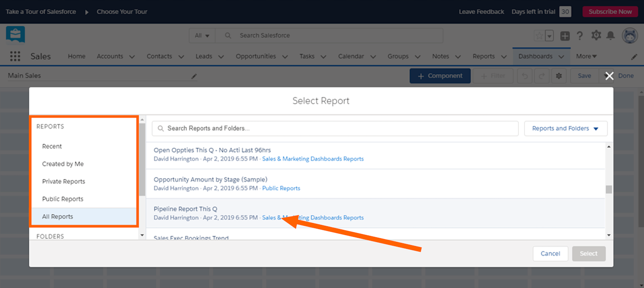Image resolution: width=644 pixels, height=288 pixels.
Task: Click the dashboard undo icon
Action: tap(525, 76)
